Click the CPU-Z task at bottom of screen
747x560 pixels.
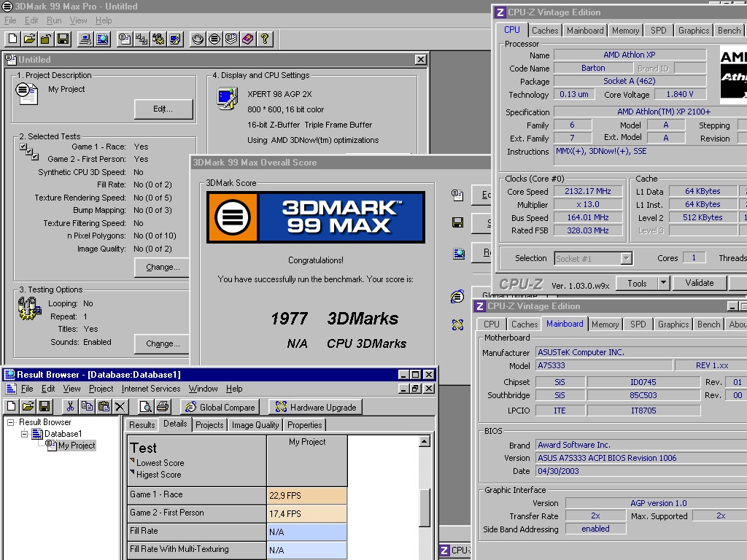tap(454, 551)
